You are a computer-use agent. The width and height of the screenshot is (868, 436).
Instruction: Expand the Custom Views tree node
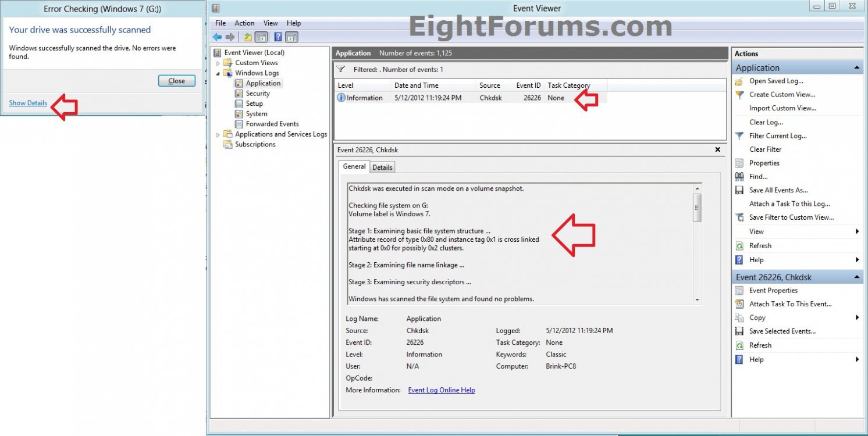point(218,63)
